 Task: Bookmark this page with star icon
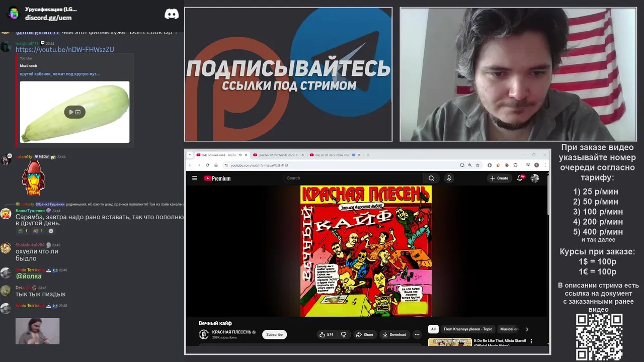(x=477, y=165)
